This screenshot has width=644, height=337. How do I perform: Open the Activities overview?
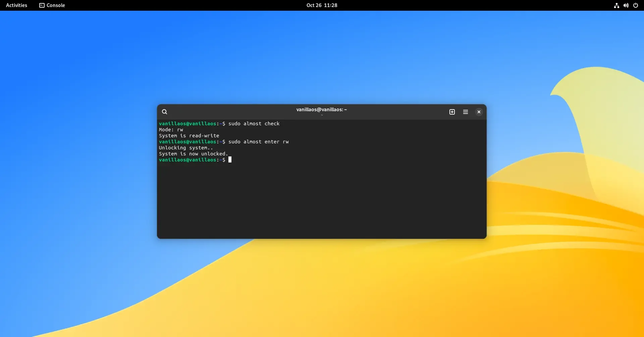tap(16, 5)
